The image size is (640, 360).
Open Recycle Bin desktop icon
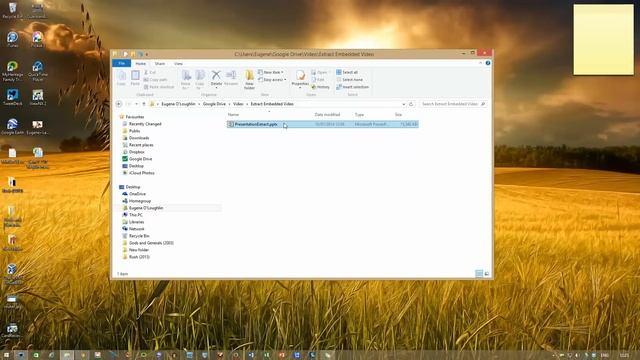point(13,10)
